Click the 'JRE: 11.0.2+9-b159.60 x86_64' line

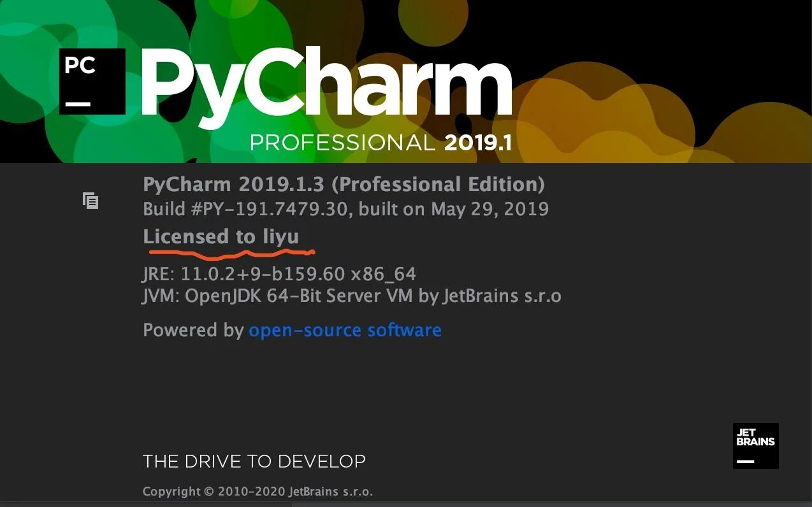[x=279, y=275]
